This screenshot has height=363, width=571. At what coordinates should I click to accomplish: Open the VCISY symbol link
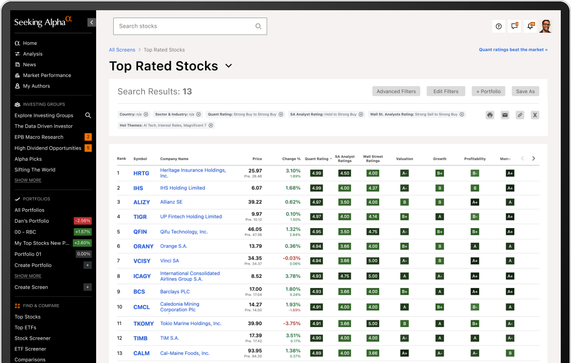142,261
